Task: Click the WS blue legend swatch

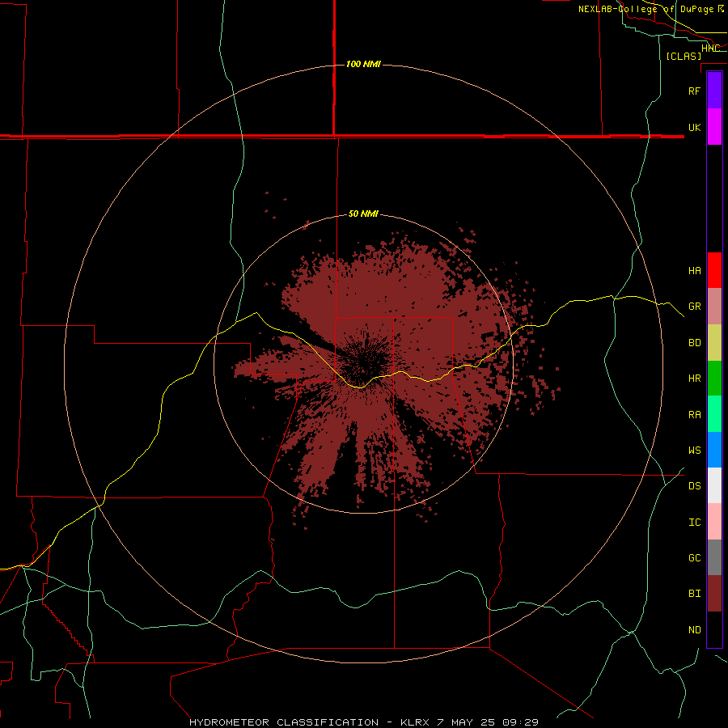Action: (x=714, y=450)
